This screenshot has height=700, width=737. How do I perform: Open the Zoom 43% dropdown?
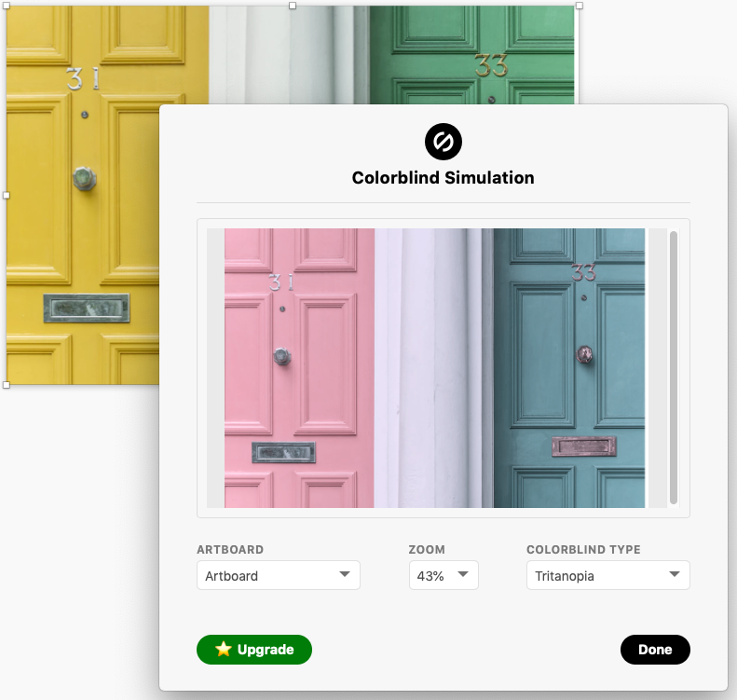pos(444,575)
